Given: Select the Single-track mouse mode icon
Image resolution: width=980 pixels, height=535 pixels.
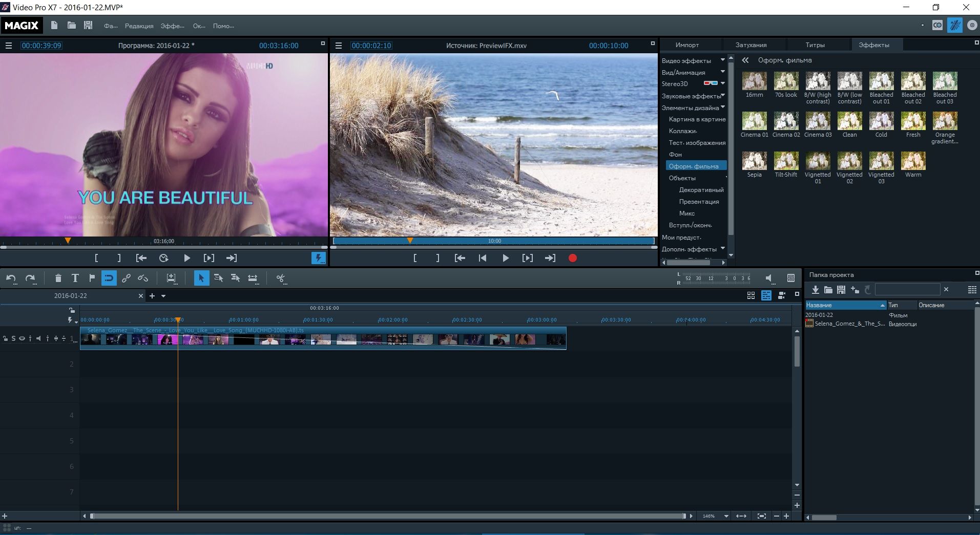Looking at the screenshot, I should [x=218, y=278].
